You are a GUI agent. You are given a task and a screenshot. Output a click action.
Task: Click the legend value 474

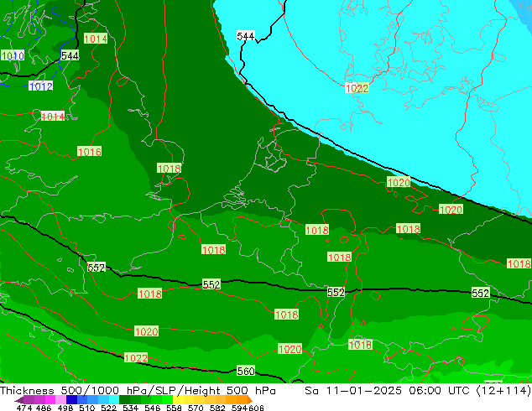tap(24, 408)
